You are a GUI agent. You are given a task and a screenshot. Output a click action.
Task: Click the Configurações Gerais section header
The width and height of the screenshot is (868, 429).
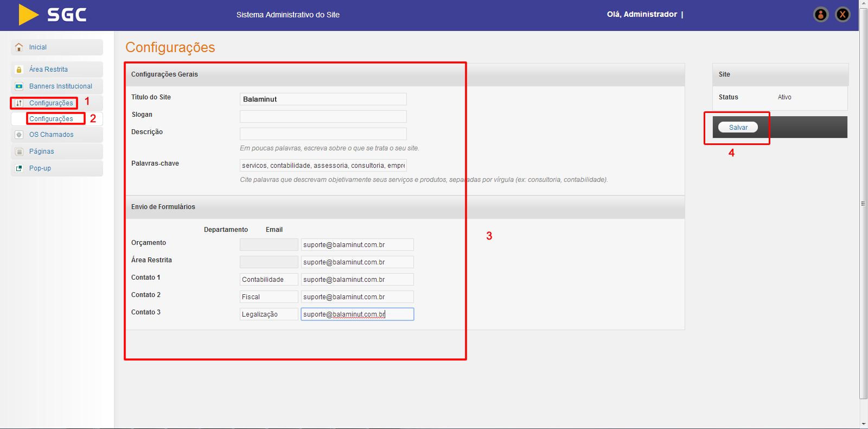pyautogui.click(x=405, y=74)
